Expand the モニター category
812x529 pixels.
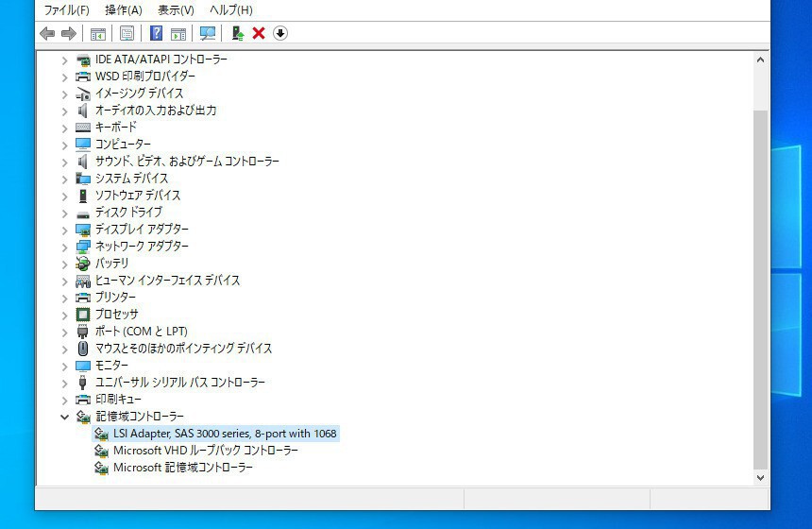[64, 367]
